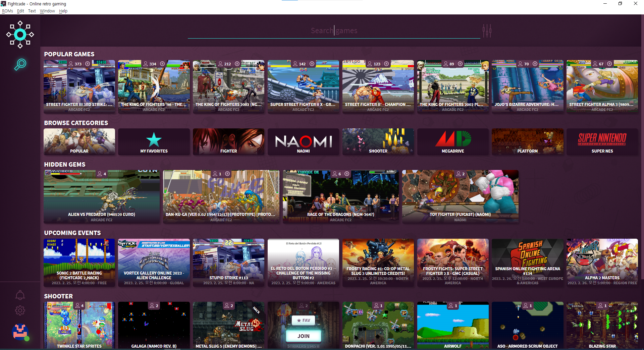
Task: Open Dan-Ku-Ga prototype hidden gem
Action: (x=221, y=196)
